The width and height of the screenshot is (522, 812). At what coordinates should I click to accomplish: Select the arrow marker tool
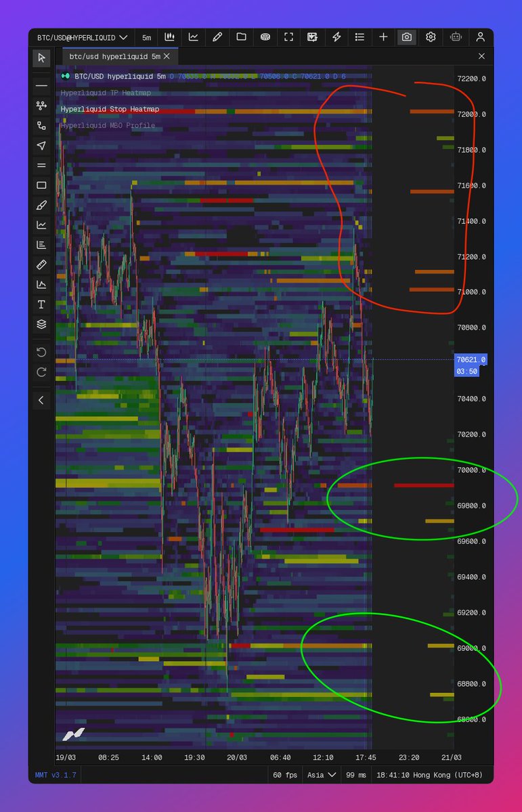coord(41,145)
